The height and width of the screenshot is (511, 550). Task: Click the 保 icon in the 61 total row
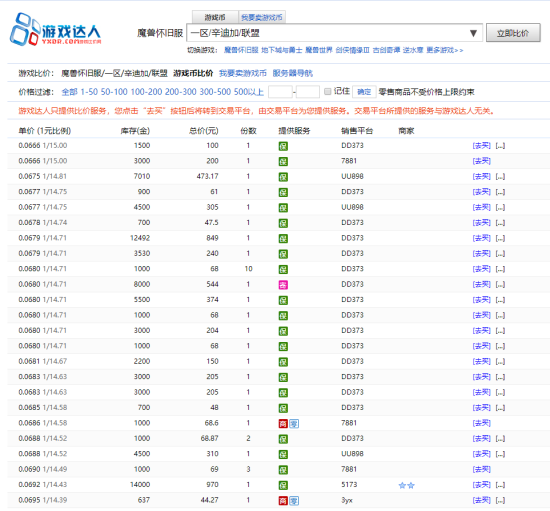(x=283, y=192)
